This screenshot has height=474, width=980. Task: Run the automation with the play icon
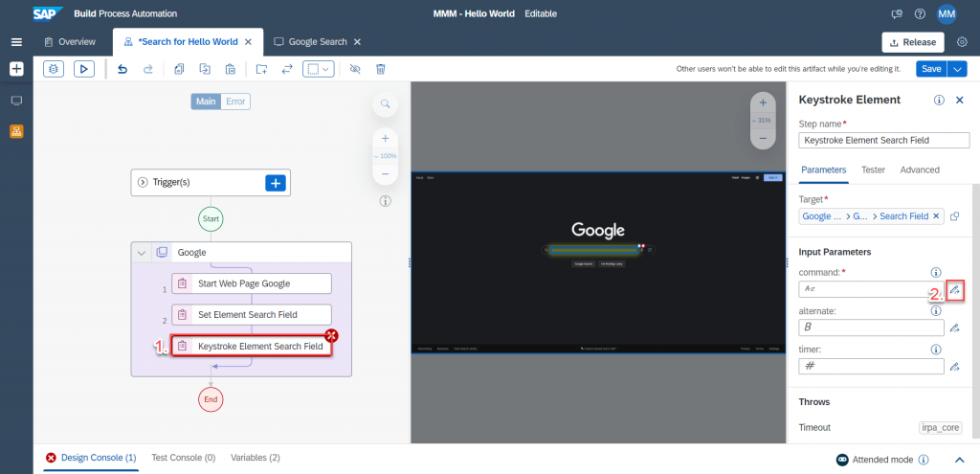click(84, 69)
